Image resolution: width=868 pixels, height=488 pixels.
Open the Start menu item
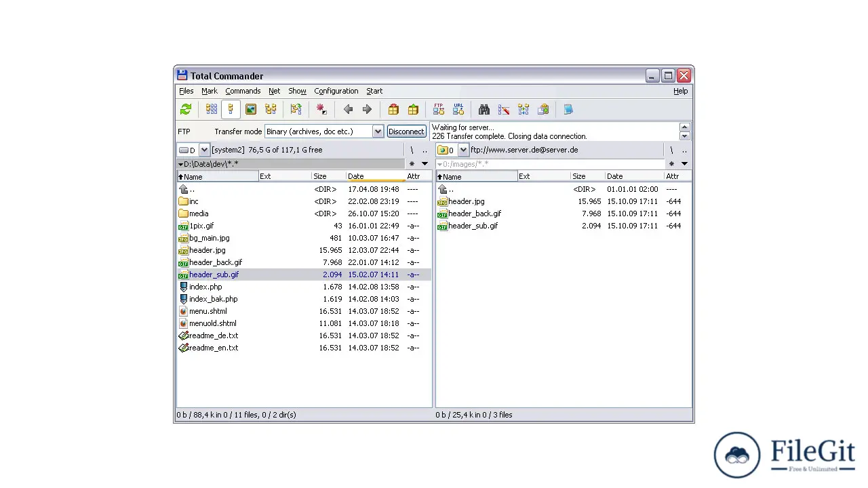(374, 91)
